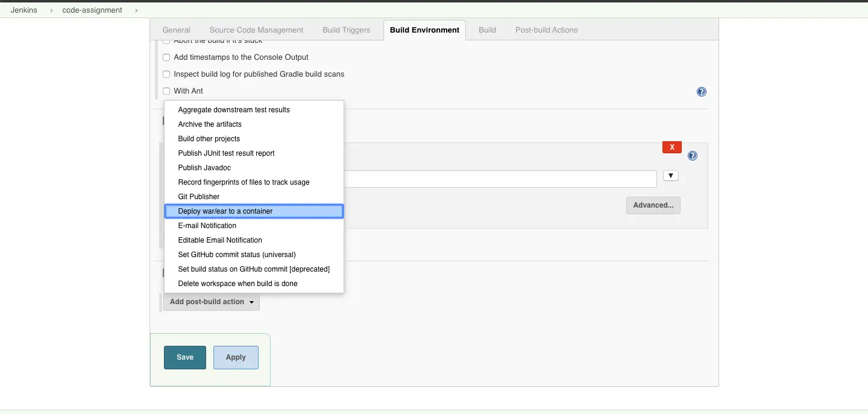The image size is (868, 414).
Task: Open help beside the container deployment section
Action: pyautogui.click(x=692, y=155)
